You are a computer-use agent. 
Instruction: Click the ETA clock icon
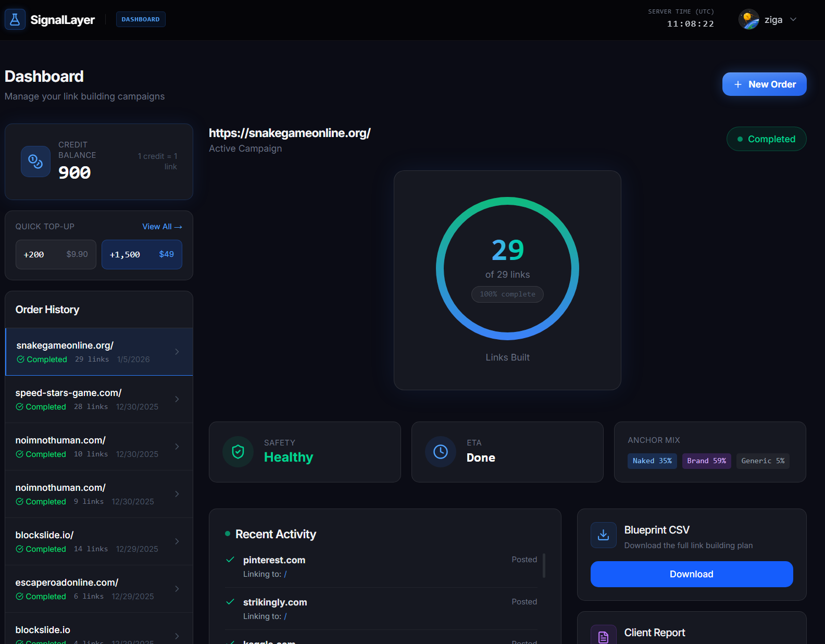coord(441,452)
